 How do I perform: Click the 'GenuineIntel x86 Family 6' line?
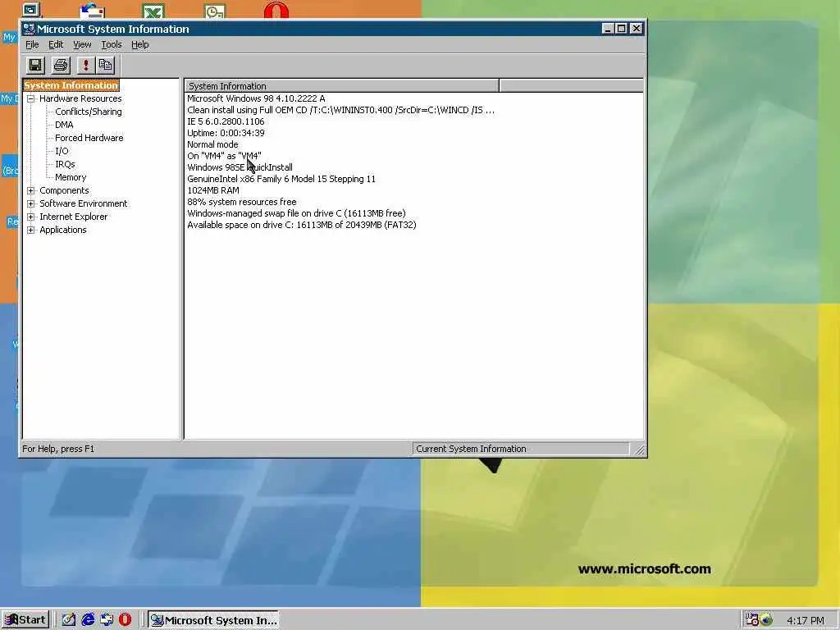(x=281, y=179)
